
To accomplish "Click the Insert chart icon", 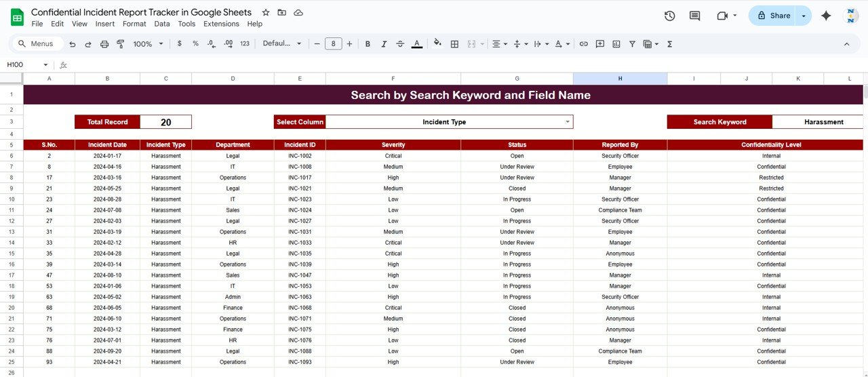I will coord(616,44).
